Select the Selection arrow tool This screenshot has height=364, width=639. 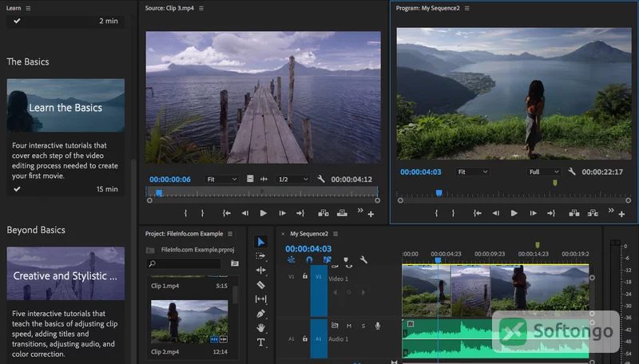(x=261, y=242)
